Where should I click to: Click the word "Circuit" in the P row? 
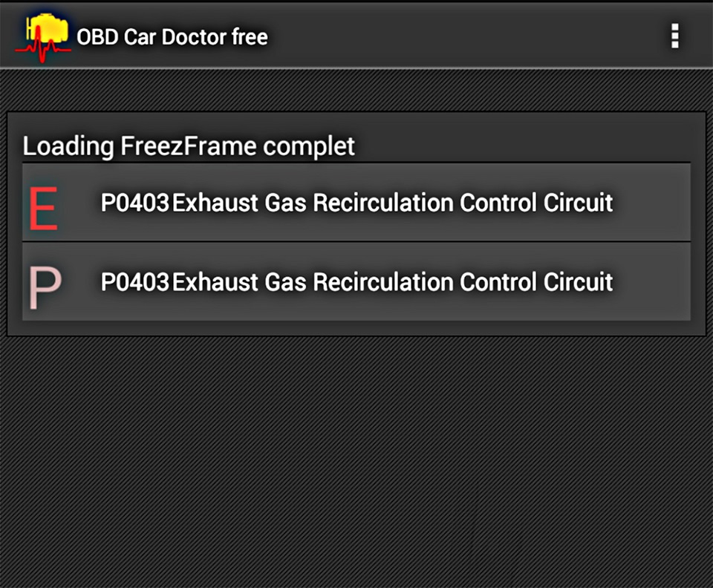pos(578,281)
